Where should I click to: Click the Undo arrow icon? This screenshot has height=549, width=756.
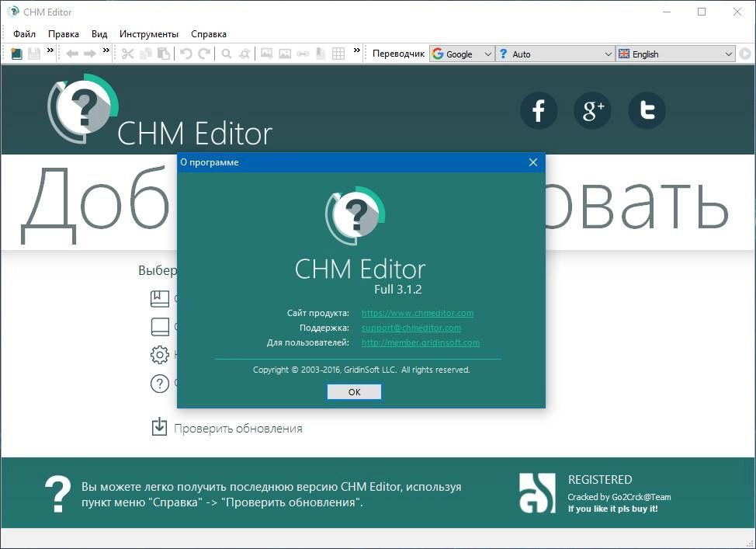click(186, 54)
